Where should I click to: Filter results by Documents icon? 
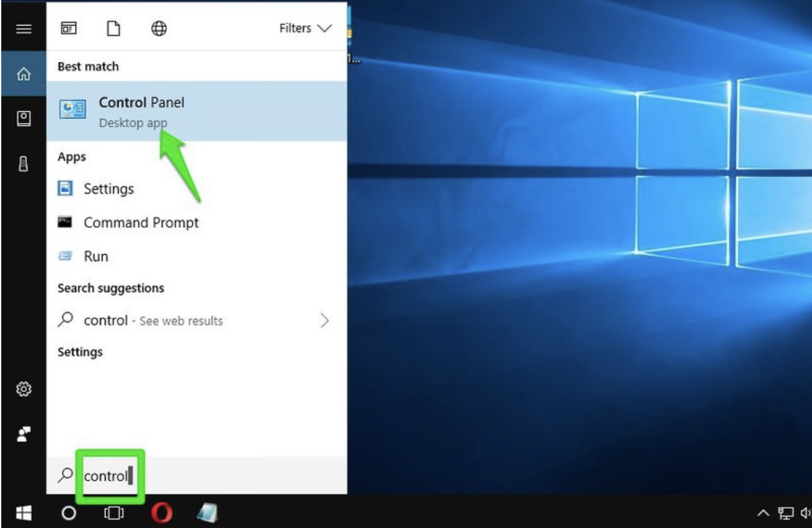tap(113, 29)
